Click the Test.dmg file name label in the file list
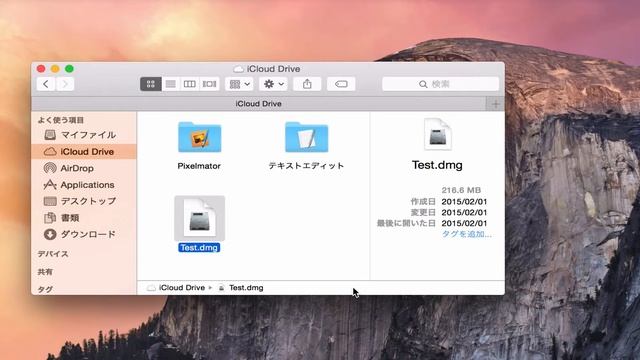The width and height of the screenshot is (640, 360). tap(199, 248)
